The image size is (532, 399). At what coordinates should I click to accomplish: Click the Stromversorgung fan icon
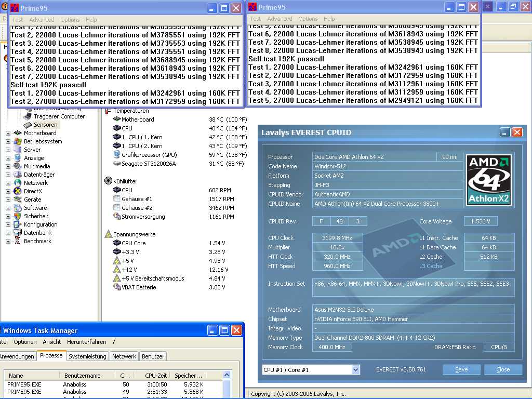point(117,217)
